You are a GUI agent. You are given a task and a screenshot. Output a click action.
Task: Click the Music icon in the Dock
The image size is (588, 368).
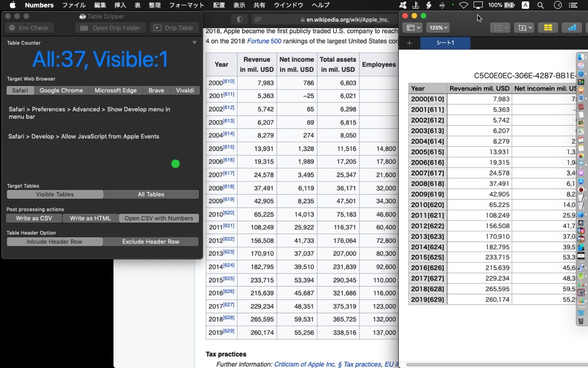pyautogui.click(x=581, y=65)
